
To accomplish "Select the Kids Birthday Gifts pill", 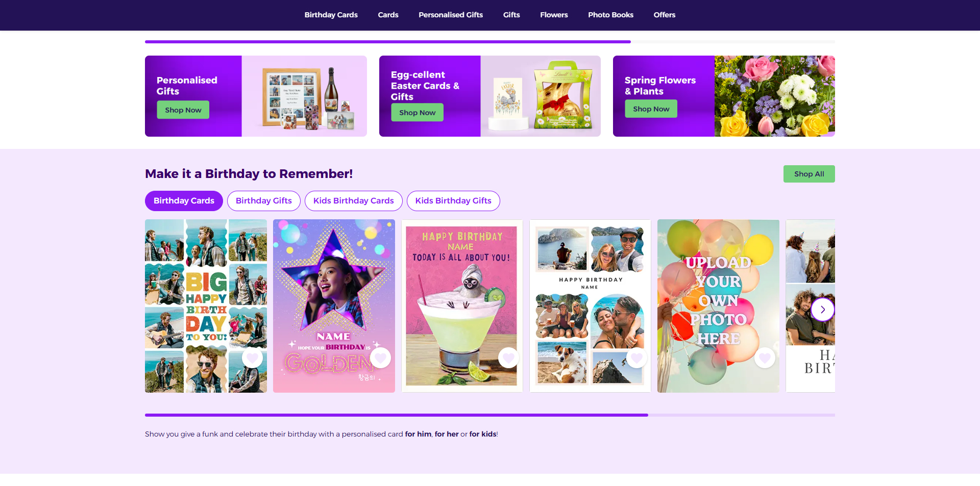I will pyautogui.click(x=453, y=201).
